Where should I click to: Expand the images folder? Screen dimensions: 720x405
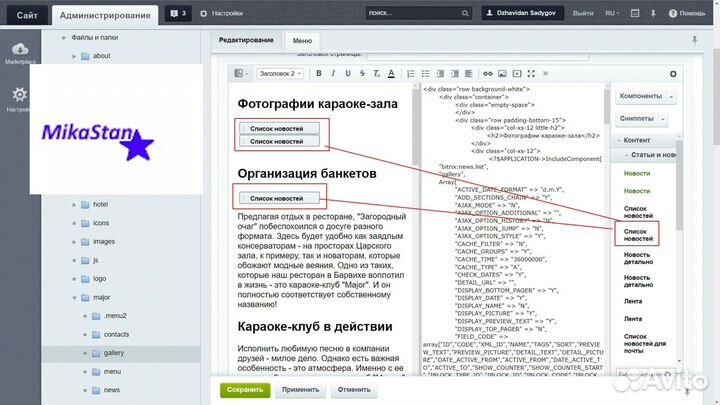coord(74,242)
